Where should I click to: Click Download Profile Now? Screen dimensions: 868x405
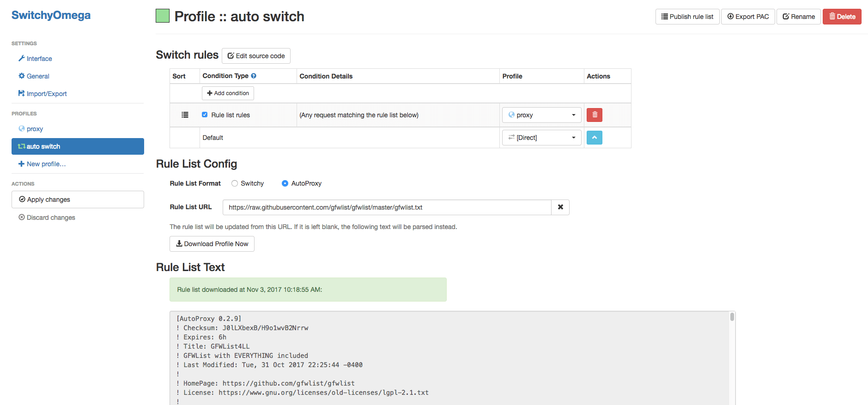[x=212, y=244]
